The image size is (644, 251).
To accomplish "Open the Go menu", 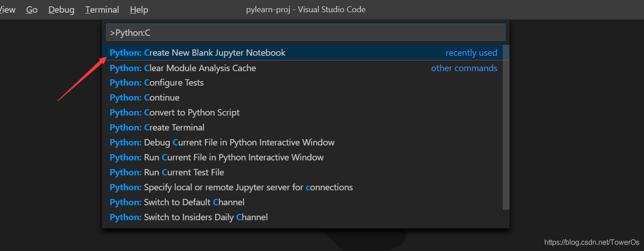I will [32, 10].
